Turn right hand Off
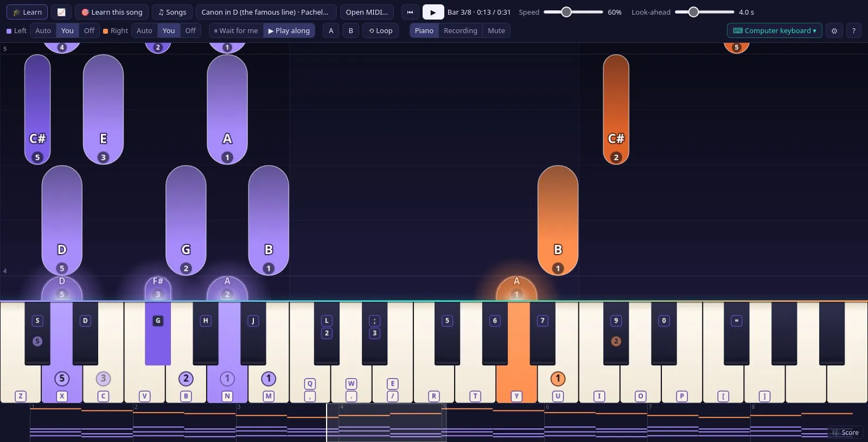 (x=190, y=30)
